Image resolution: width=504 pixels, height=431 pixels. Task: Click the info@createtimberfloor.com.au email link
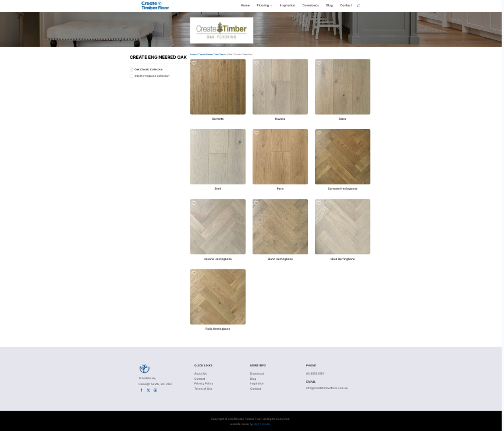click(327, 388)
